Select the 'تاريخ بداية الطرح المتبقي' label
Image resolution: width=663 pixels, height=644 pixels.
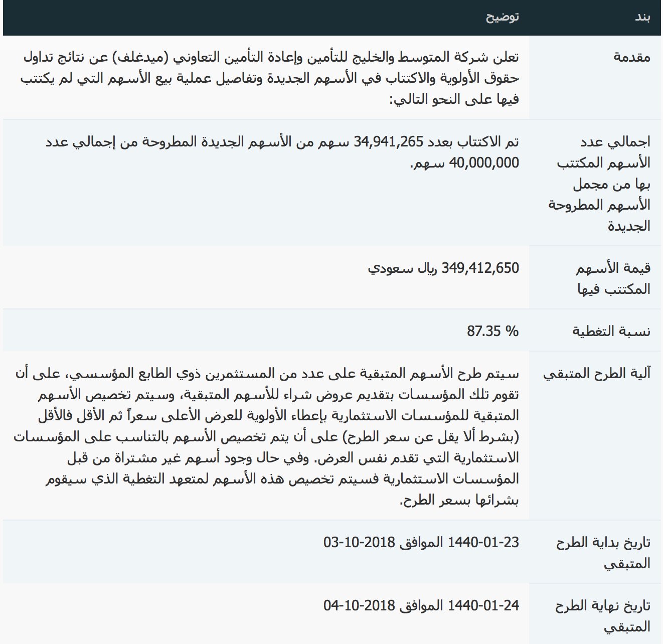[603, 553]
